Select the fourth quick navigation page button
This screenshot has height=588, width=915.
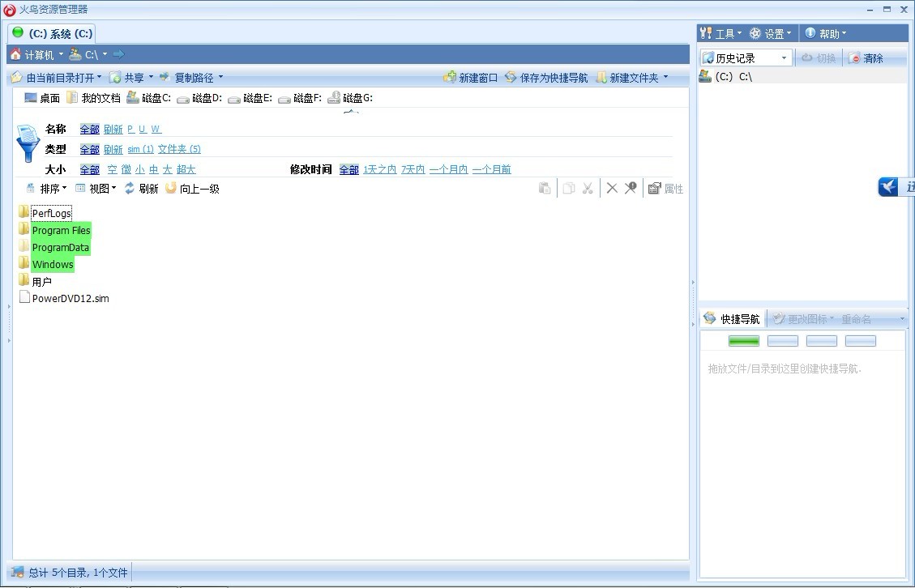point(860,341)
